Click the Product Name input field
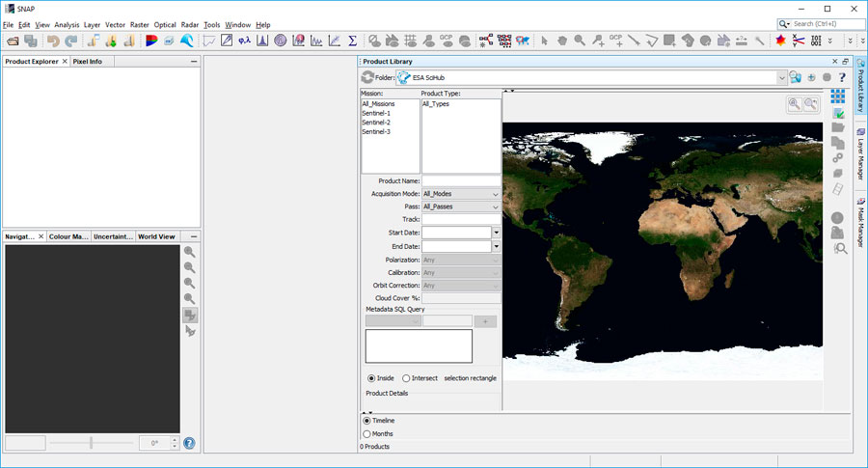Viewport: 868px width, 468px height. (x=461, y=180)
